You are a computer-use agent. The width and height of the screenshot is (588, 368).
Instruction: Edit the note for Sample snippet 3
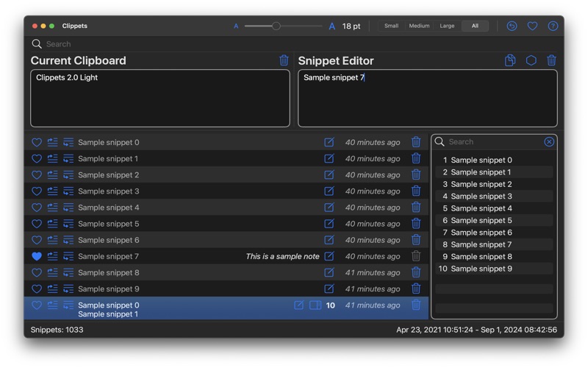coord(329,191)
